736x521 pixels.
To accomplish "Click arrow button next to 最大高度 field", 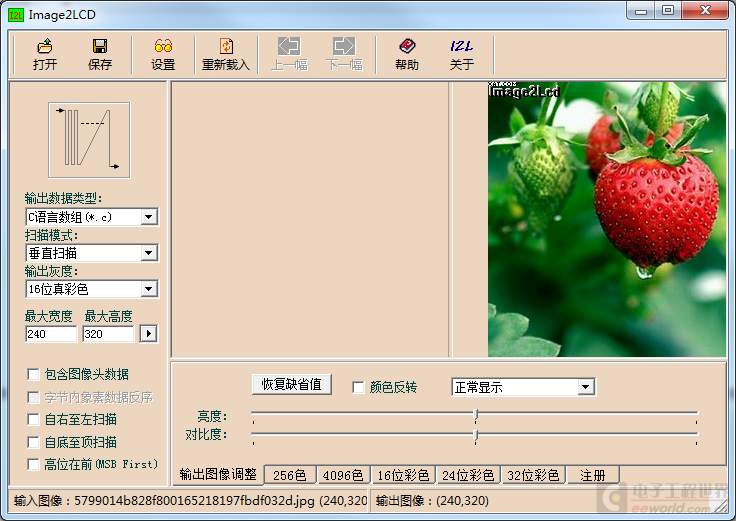I will 149,334.
